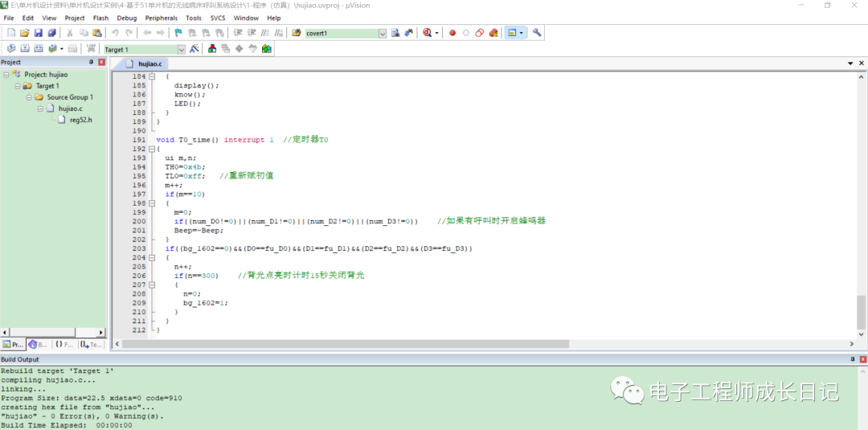
Task: Fold the code block at line 192
Action: coord(152,149)
